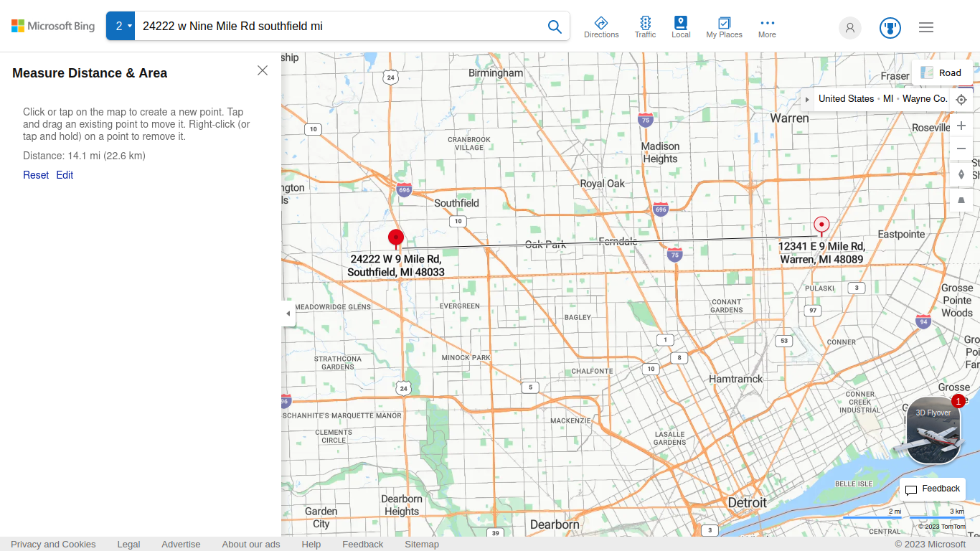Click the Warren destination pin
The width and height of the screenshot is (980, 551).
tap(821, 225)
